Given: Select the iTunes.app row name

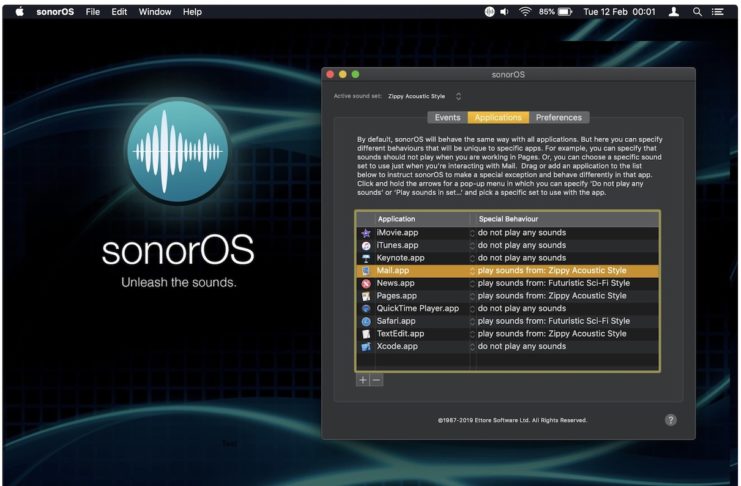Looking at the screenshot, I should [397, 245].
